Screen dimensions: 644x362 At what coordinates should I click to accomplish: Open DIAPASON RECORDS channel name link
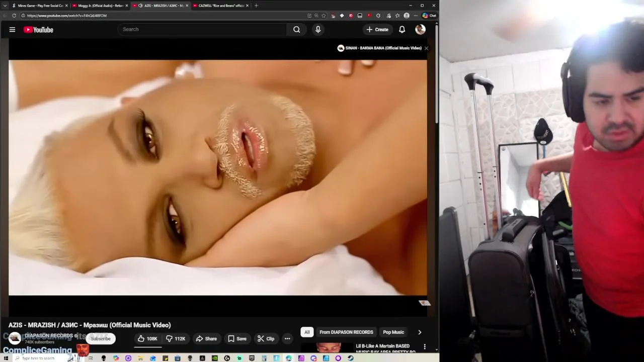pos(49,336)
